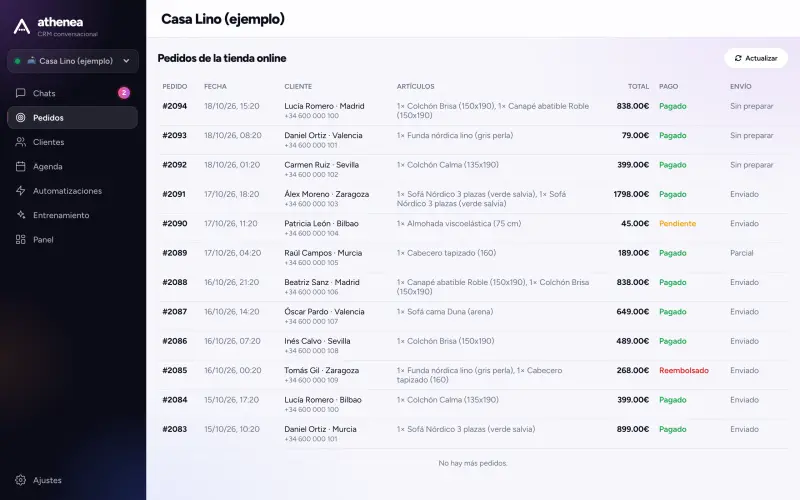
Task: Select the Pedidos target icon
Action: pos(20,117)
